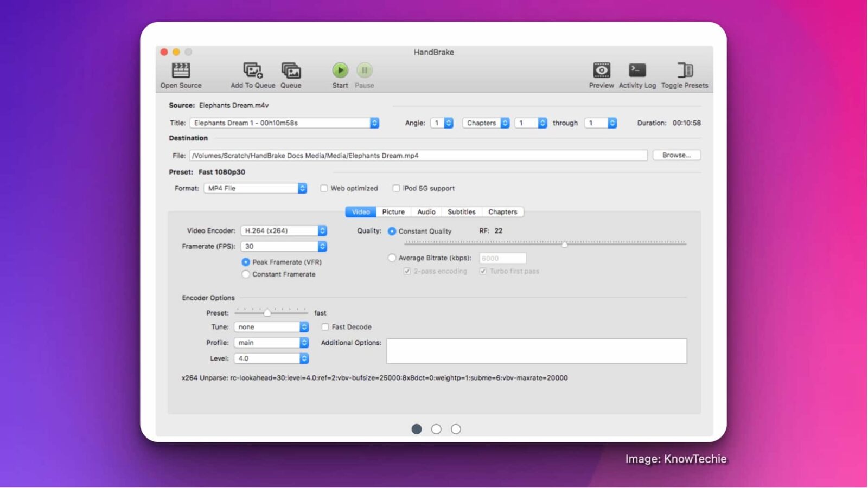868x488 pixels.
Task: Click the Duration 00:10:58 value
Action: click(687, 123)
